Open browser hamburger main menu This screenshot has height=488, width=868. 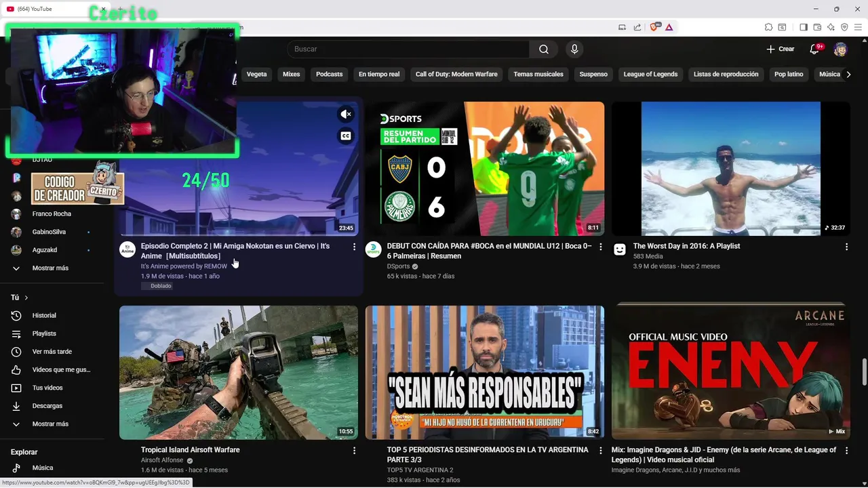(858, 27)
